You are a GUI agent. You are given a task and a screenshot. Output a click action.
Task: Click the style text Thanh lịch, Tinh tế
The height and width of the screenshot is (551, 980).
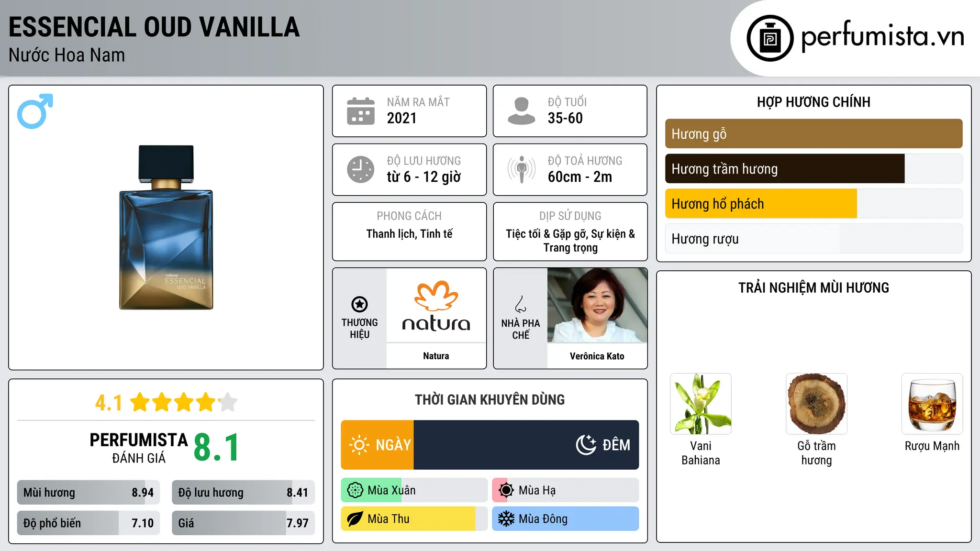pos(409,234)
